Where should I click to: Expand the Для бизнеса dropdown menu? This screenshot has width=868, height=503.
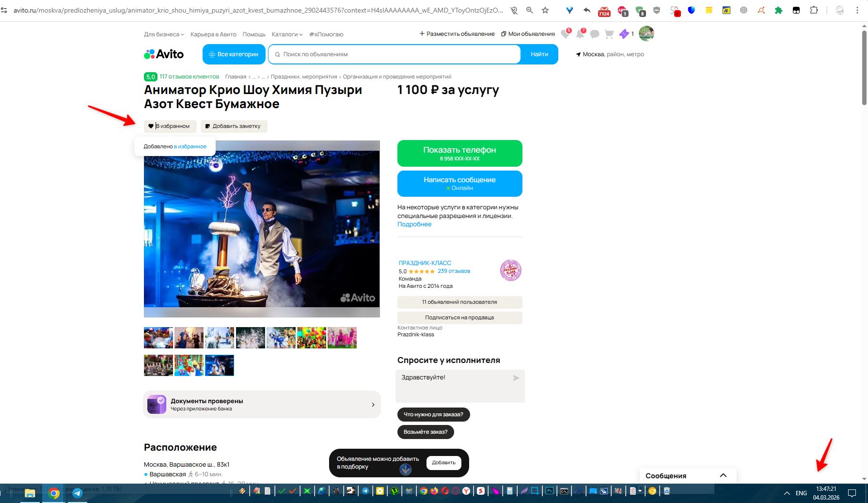[164, 34]
